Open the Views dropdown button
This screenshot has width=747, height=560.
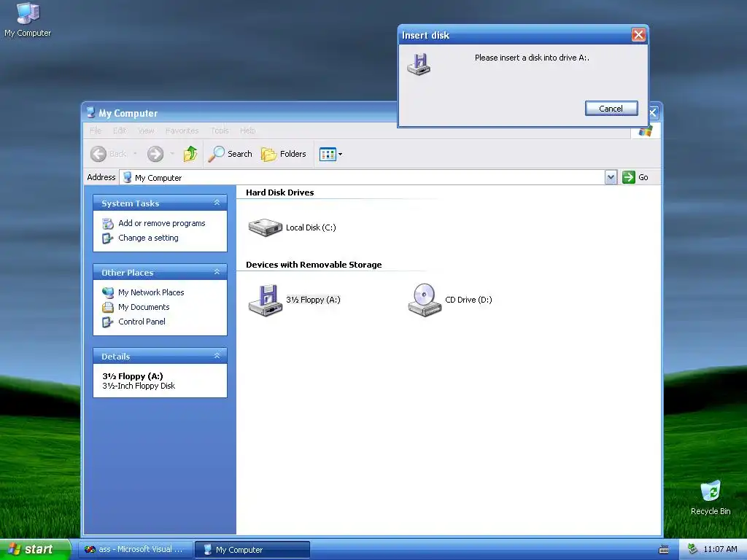330,155
